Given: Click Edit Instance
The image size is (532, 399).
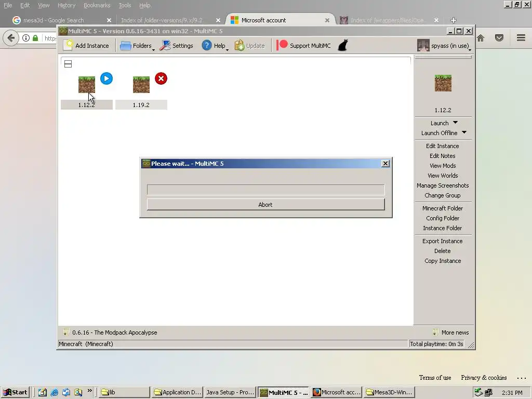Looking at the screenshot, I should 443,146.
